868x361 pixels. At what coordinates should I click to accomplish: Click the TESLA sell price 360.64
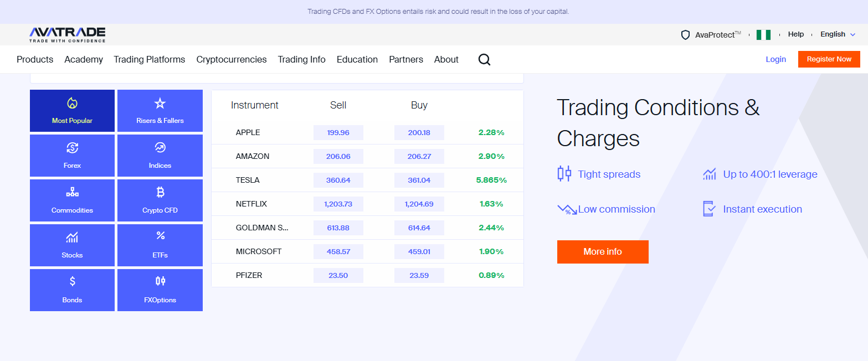[x=338, y=180]
